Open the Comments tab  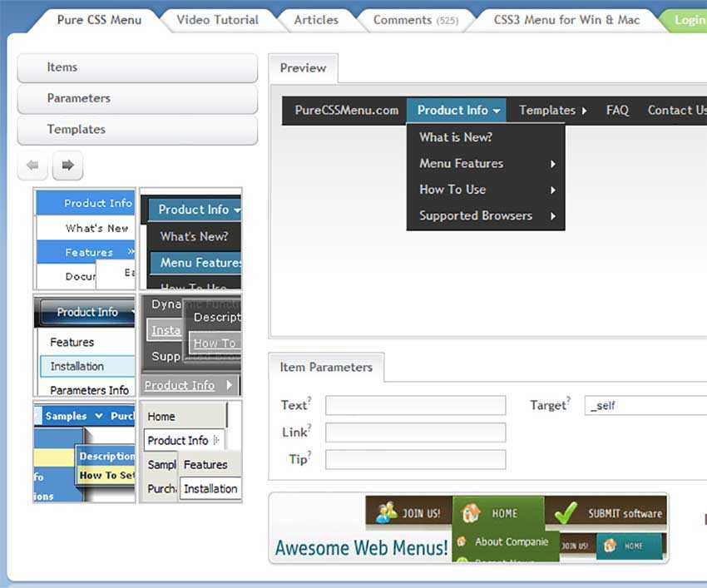(414, 20)
